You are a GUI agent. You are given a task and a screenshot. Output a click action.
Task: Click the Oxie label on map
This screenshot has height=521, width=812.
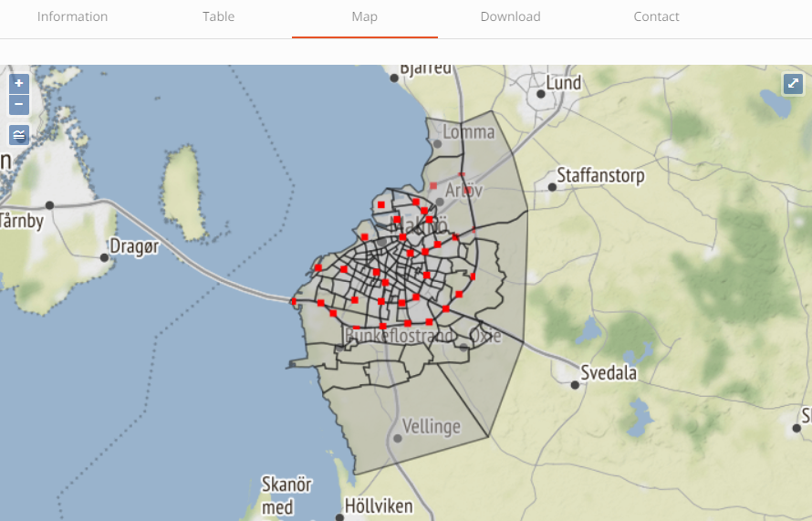pos(485,336)
